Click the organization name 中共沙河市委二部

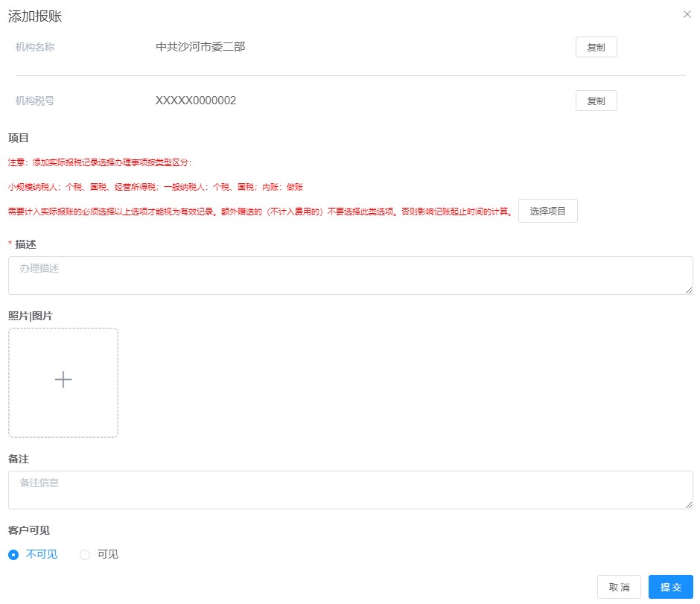(200, 47)
